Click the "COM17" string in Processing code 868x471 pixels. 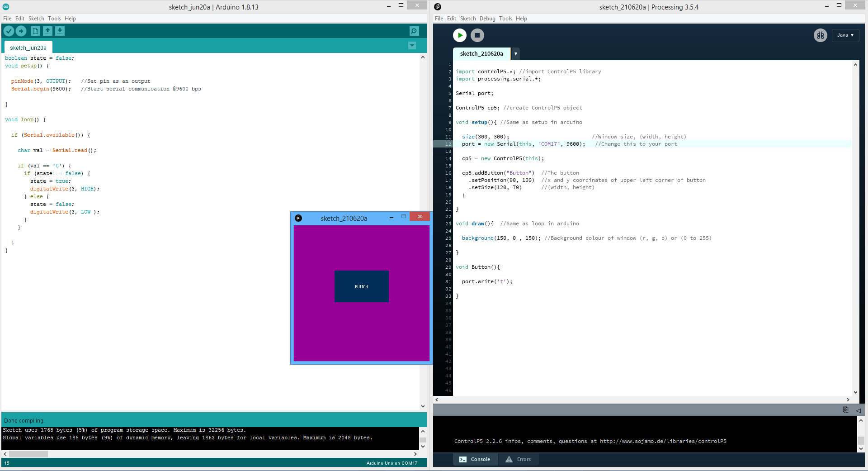pos(549,144)
